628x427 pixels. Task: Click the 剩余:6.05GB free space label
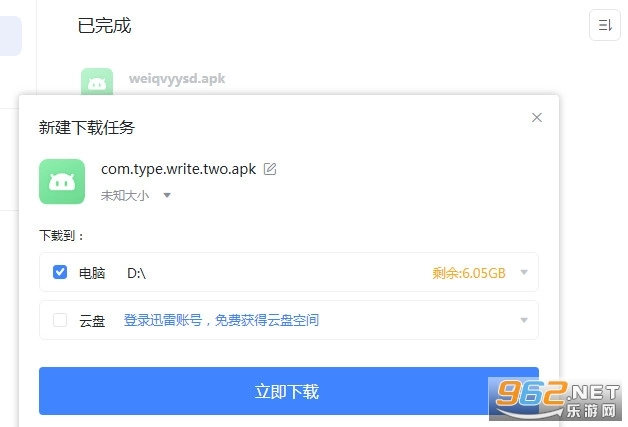pos(469,273)
